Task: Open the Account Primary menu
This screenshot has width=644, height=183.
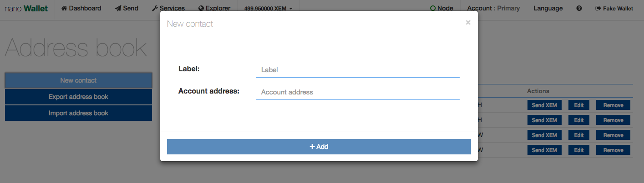Action: 493,8
